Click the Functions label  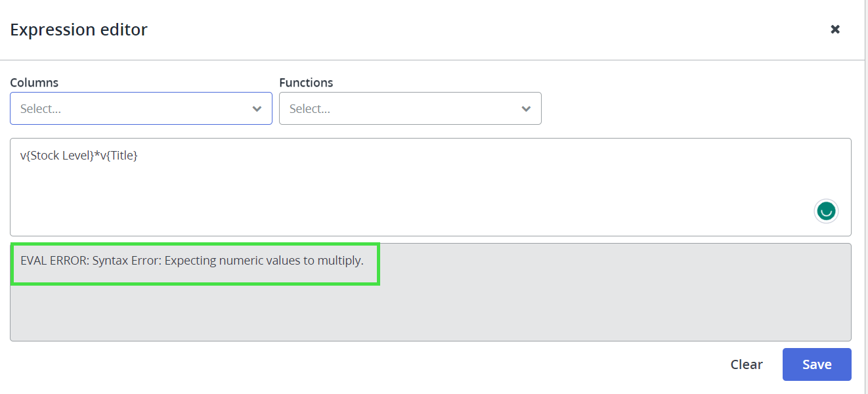tap(306, 83)
